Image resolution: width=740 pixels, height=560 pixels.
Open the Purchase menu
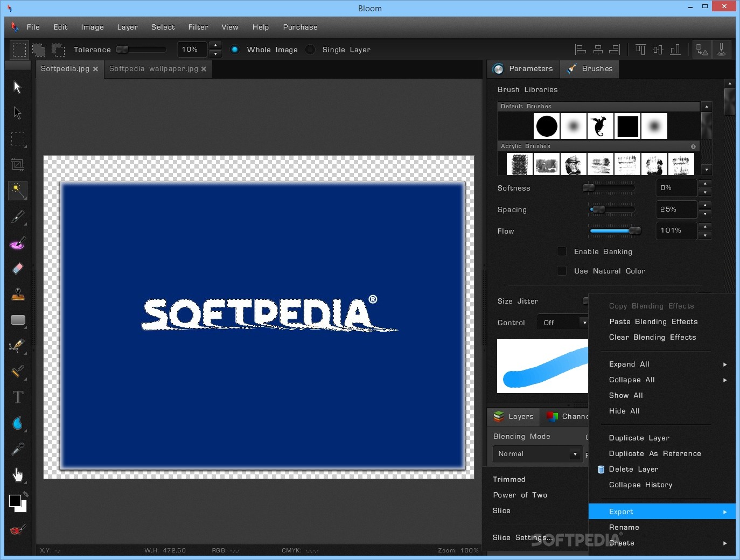300,27
